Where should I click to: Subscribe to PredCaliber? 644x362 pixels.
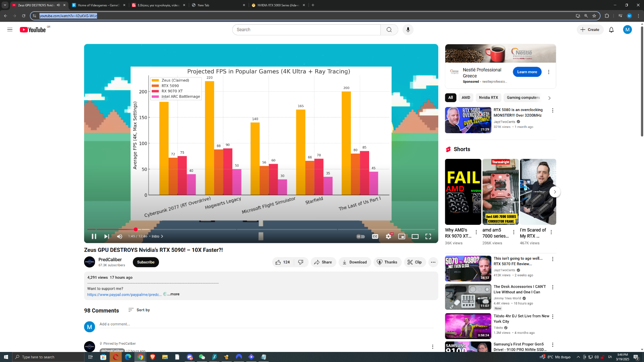pos(146,262)
